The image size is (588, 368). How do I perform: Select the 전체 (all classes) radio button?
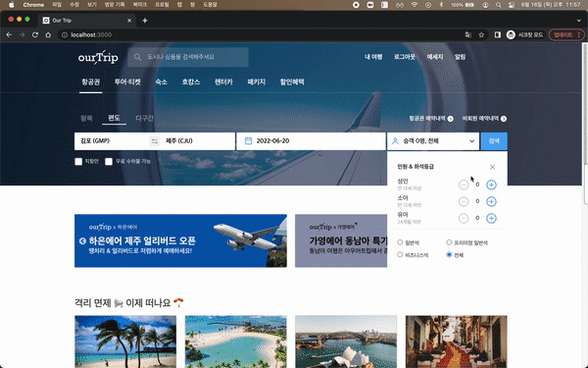point(449,254)
